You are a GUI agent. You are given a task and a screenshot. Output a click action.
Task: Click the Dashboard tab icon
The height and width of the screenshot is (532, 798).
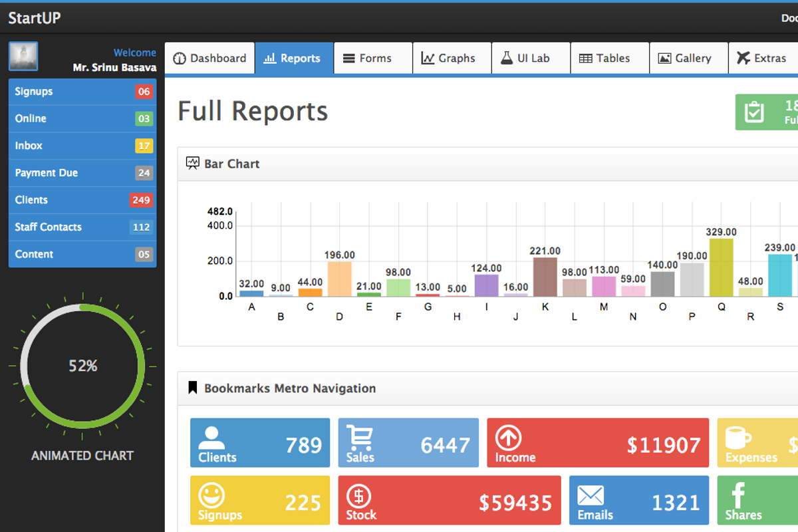179,59
